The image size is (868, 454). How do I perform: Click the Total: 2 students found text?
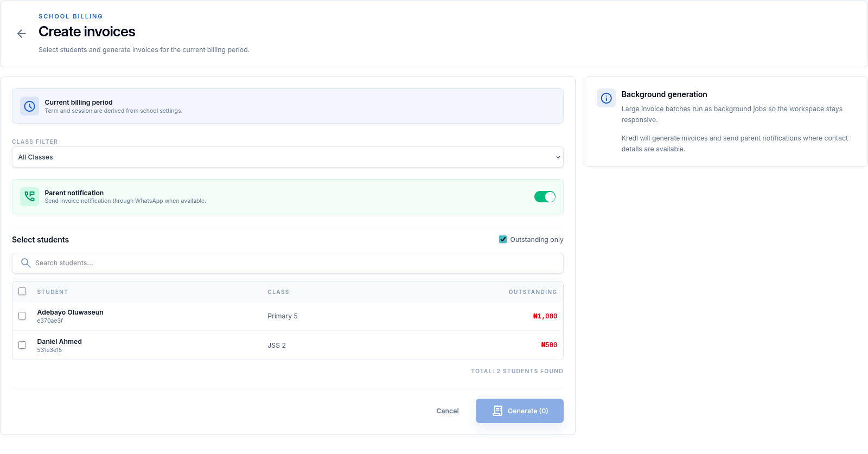(x=517, y=371)
